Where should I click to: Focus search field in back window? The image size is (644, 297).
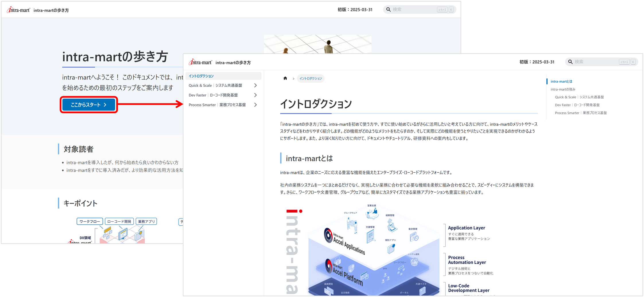420,9
